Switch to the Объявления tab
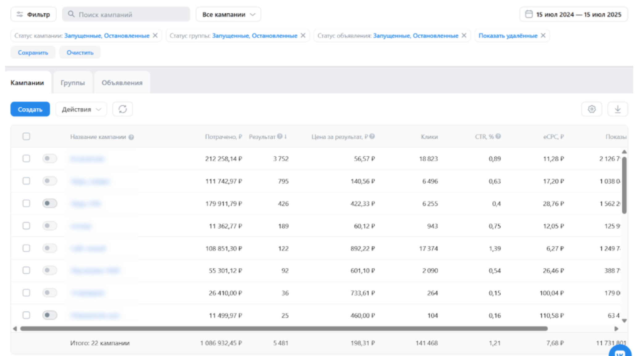 122,83
